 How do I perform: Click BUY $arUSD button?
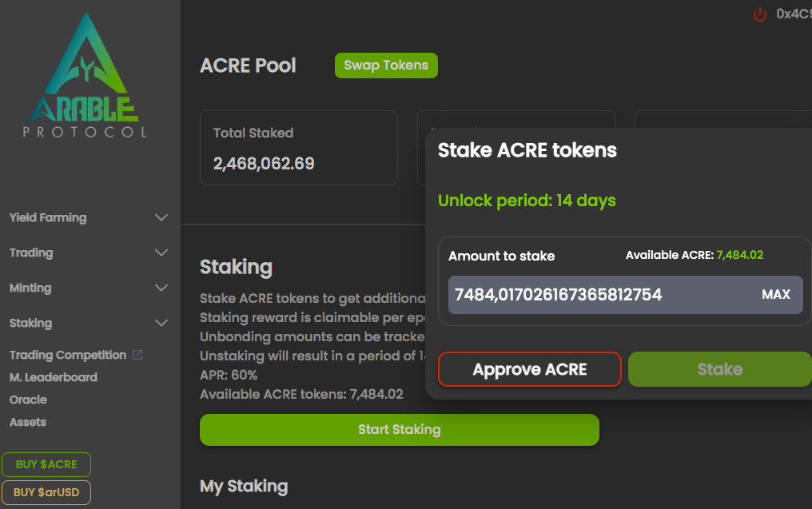click(x=46, y=492)
